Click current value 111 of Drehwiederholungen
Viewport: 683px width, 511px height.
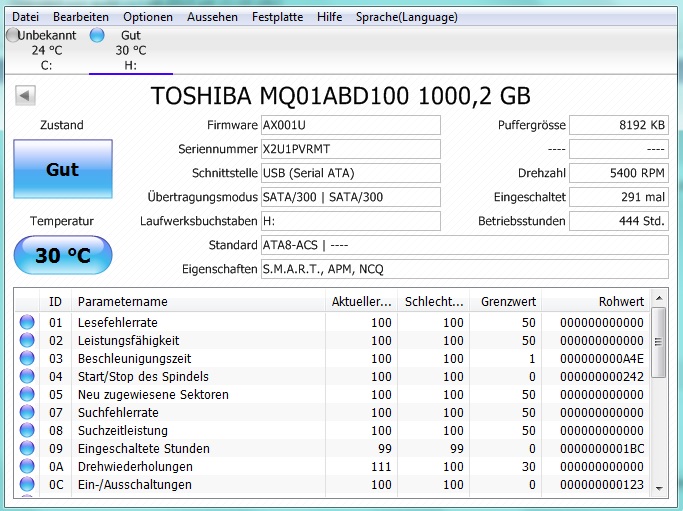tap(381, 467)
